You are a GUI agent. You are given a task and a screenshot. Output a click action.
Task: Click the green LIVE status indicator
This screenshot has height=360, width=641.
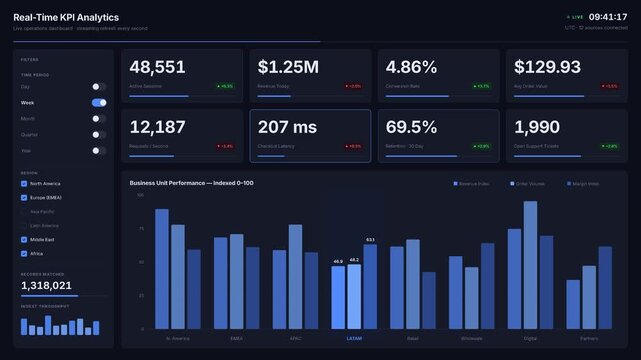(575, 17)
